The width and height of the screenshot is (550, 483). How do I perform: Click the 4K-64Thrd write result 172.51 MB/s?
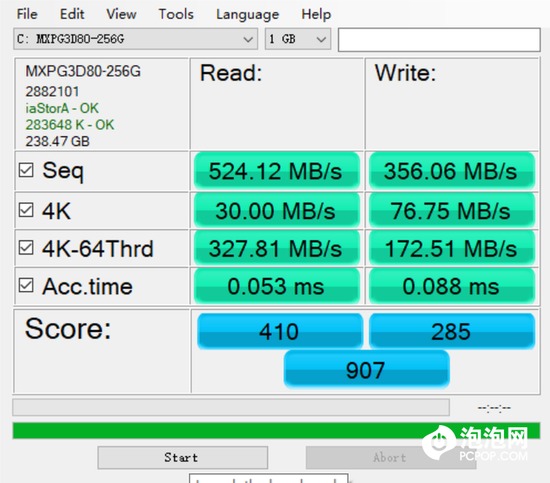[452, 248]
